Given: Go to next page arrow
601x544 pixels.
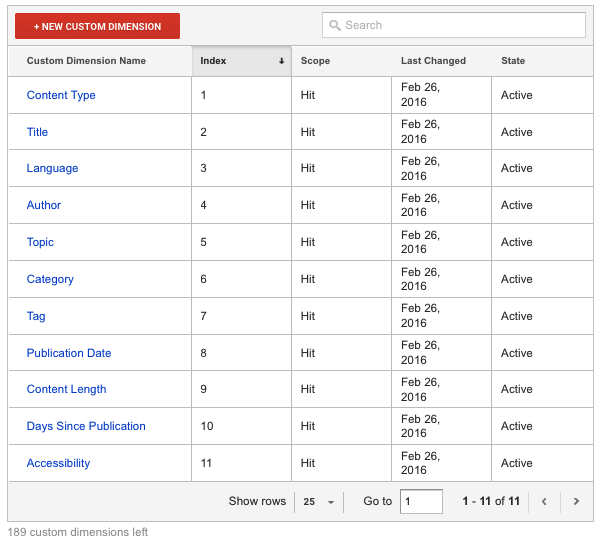Looking at the screenshot, I should pyautogui.click(x=576, y=502).
